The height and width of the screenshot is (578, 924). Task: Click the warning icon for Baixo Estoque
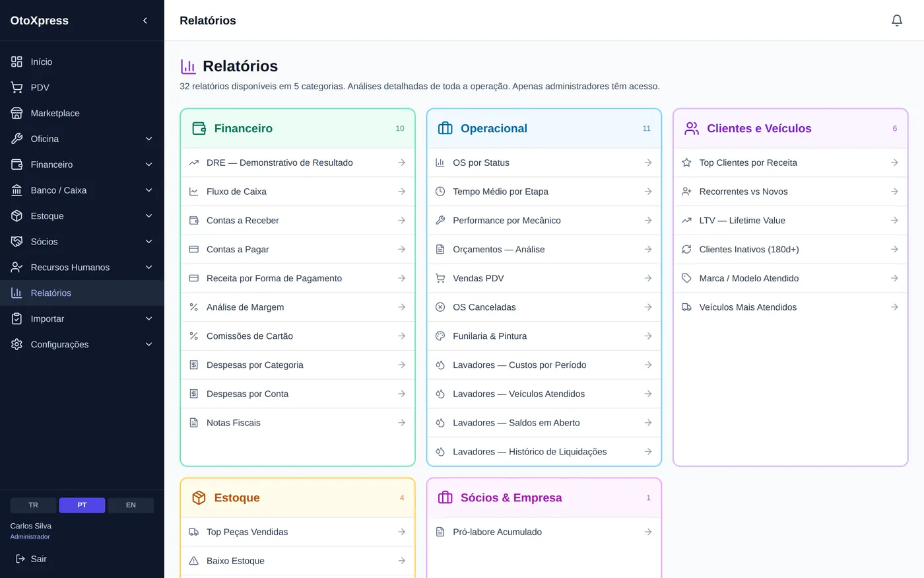194,561
